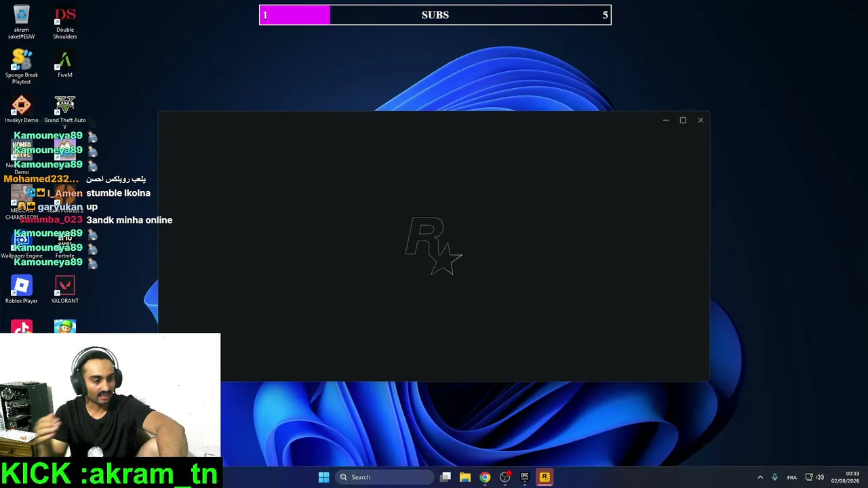This screenshot has width=868, height=488.
Task: Click the streamer webcam overlay
Action: click(x=110, y=394)
